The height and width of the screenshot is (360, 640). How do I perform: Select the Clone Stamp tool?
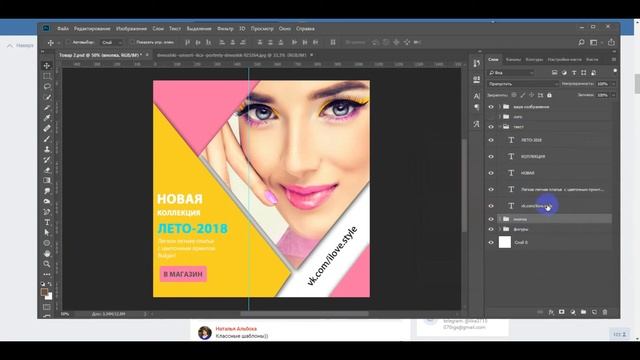tap(47, 149)
